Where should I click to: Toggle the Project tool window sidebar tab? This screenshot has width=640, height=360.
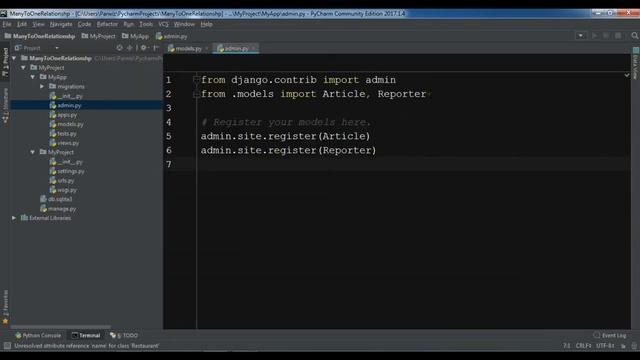point(5,62)
